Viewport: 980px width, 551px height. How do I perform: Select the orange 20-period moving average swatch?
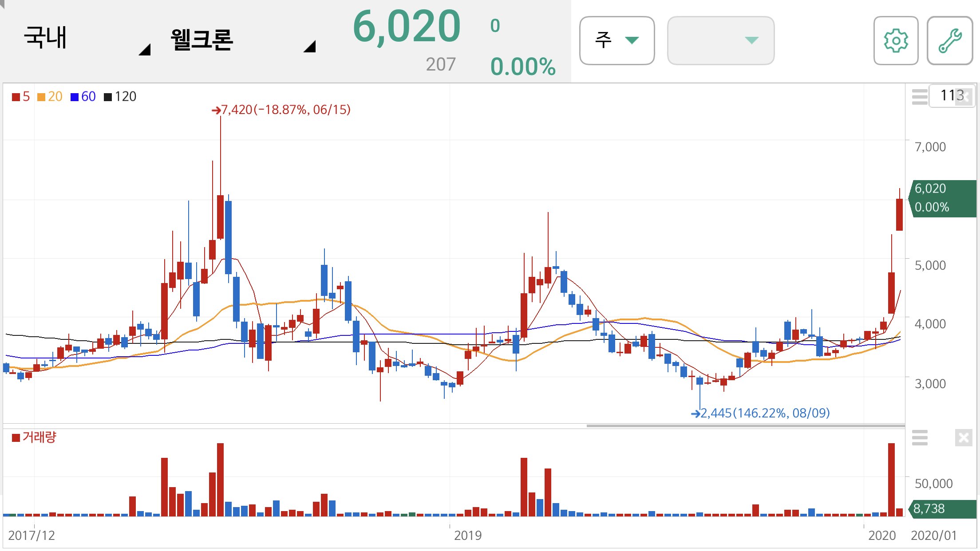(x=41, y=97)
